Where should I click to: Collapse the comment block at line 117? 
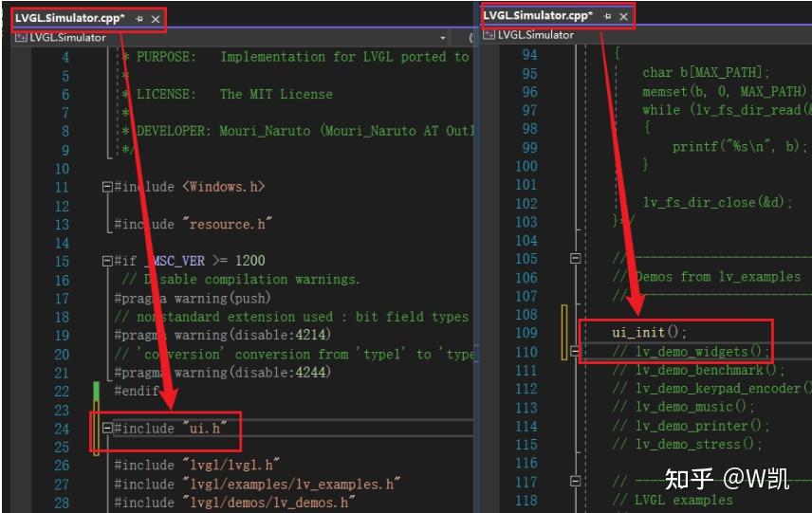click(x=576, y=481)
